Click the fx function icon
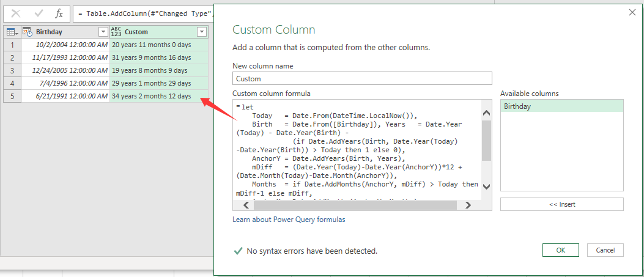 pyautogui.click(x=59, y=13)
